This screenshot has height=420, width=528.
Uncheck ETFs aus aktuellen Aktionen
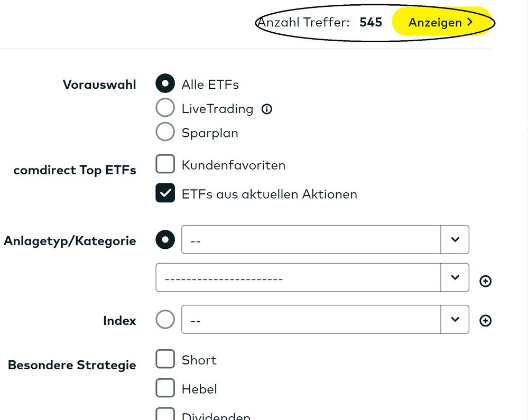pyautogui.click(x=165, y=193)
